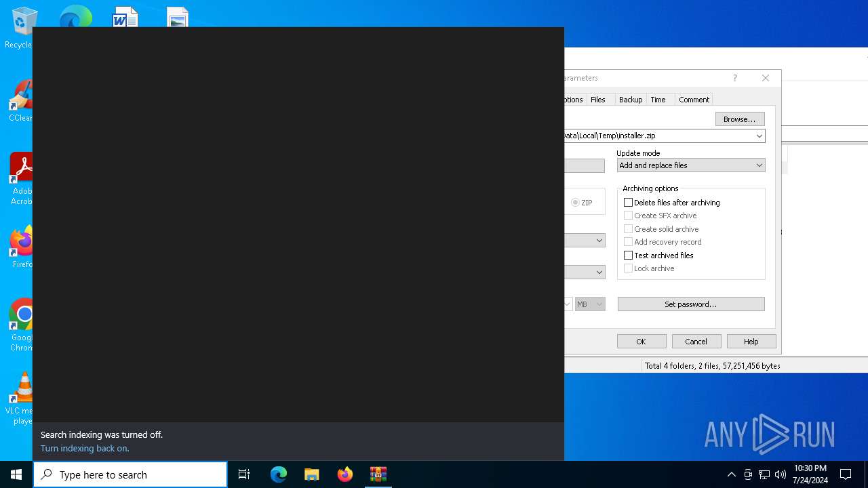Open the network status tray icon
Image resolution: width=868 pixels, height=488 pixels.
[x=764, y=474]
